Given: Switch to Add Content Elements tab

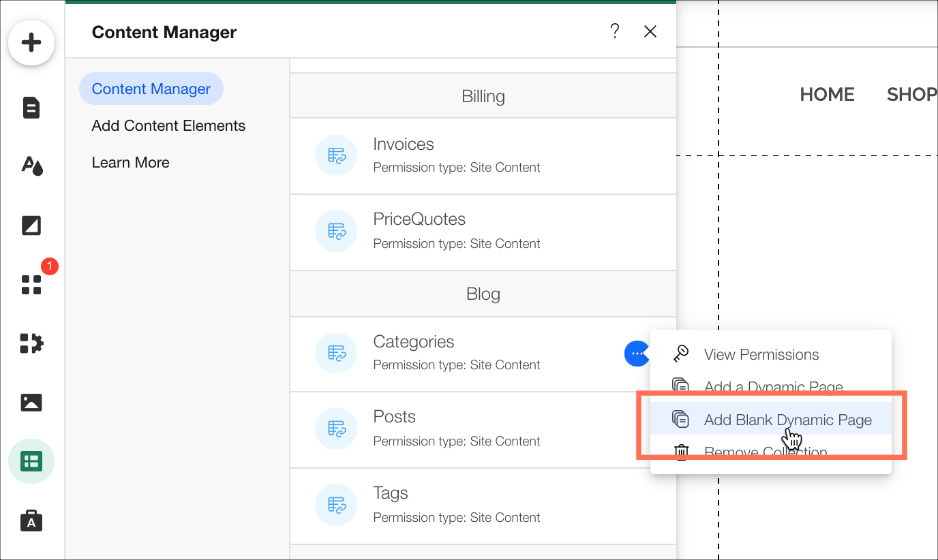Looking at the screenshot, I should [168, 126].
